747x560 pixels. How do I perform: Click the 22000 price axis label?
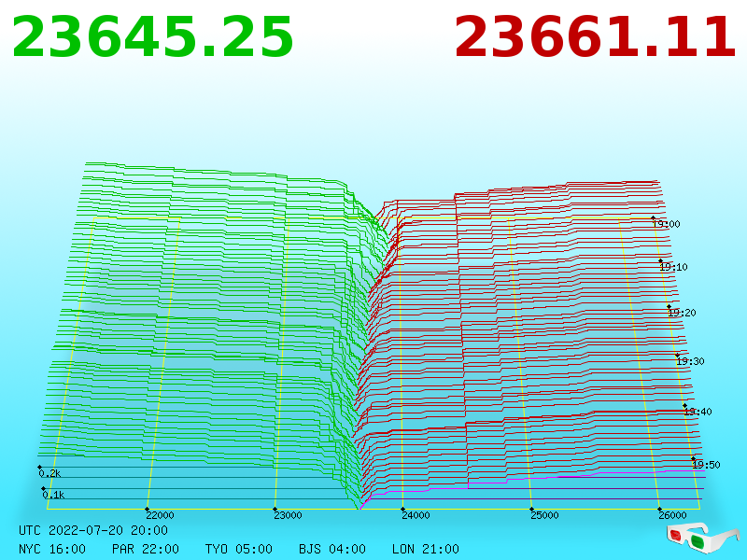pyautogui.click(x=160, y=515)
